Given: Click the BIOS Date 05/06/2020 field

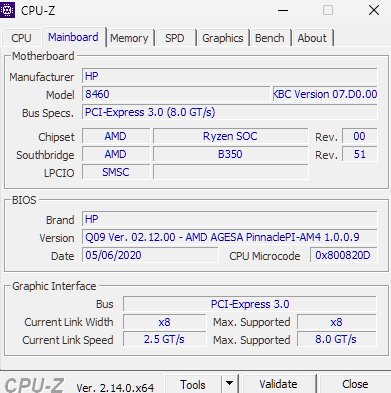Looking at the screenshot, I should tap(150, 255).
